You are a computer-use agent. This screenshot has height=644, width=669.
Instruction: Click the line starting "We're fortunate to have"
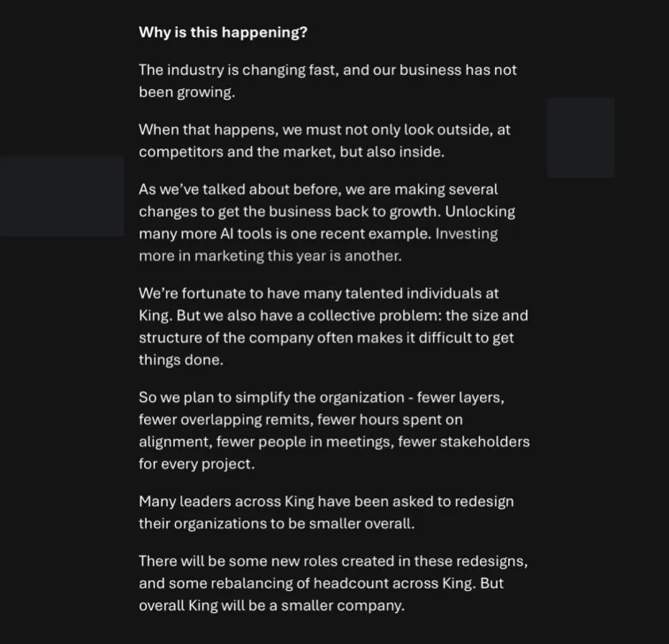318,293
